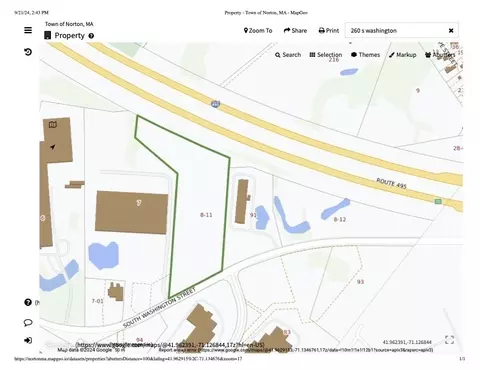Click the sign-in arrow icon
480x370 pixels.
(x=28, y=340)
